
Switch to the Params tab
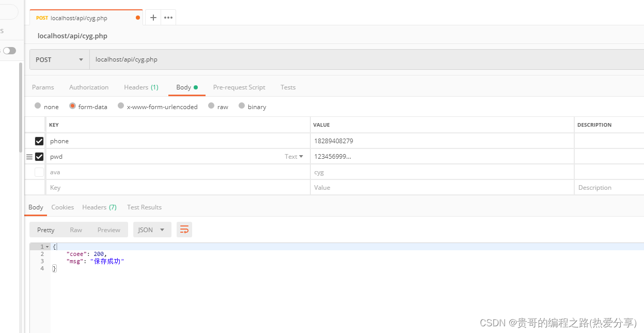pos(43,87)
